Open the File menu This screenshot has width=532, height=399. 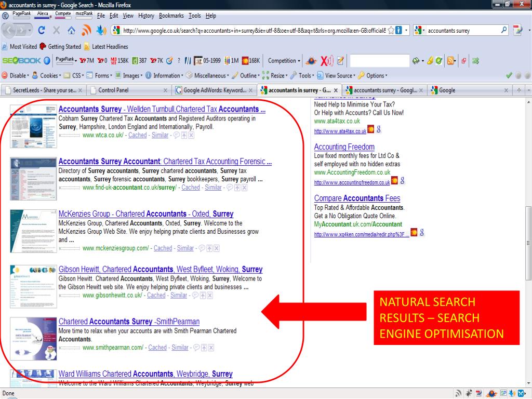(x=101, y=16)
